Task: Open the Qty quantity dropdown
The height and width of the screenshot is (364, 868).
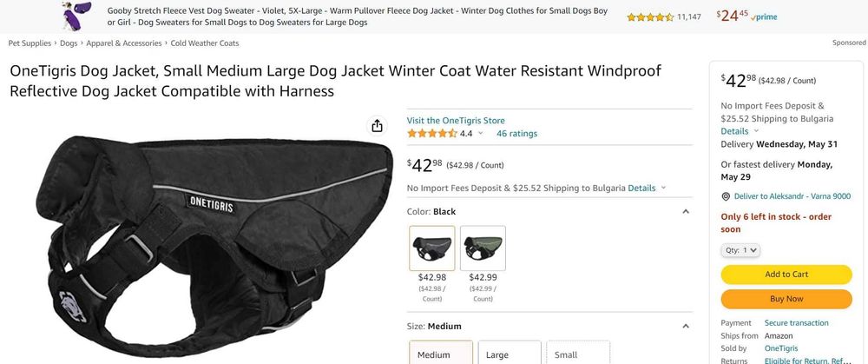Action: 740,250
